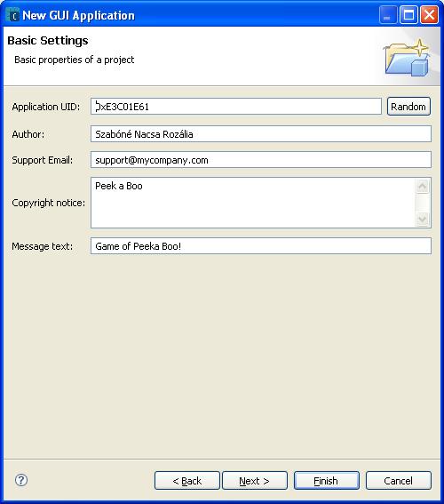Click inside the Copyright notice text area
This screenshot has height=504, width=444.
coord(253,203)
